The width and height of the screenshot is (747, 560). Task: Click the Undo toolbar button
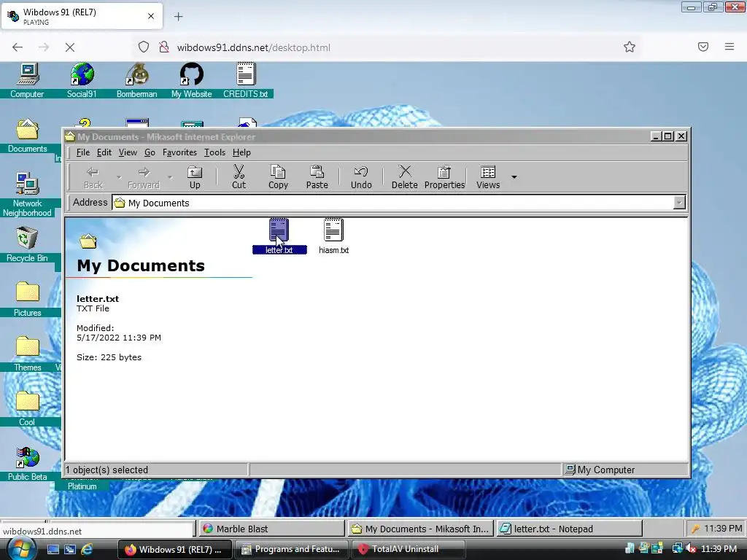point(361,177)
